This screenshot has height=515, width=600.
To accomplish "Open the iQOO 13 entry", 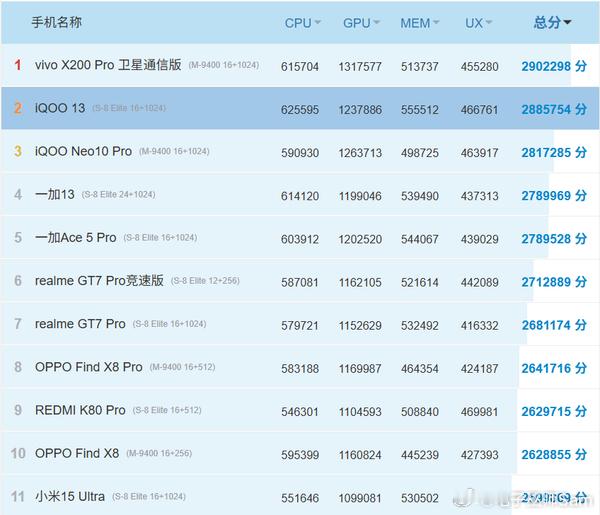I will (x=60, y=108).
